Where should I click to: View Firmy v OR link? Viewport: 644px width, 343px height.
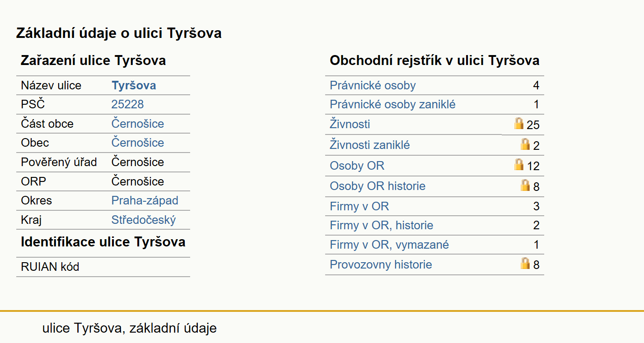tap(359, 207)
